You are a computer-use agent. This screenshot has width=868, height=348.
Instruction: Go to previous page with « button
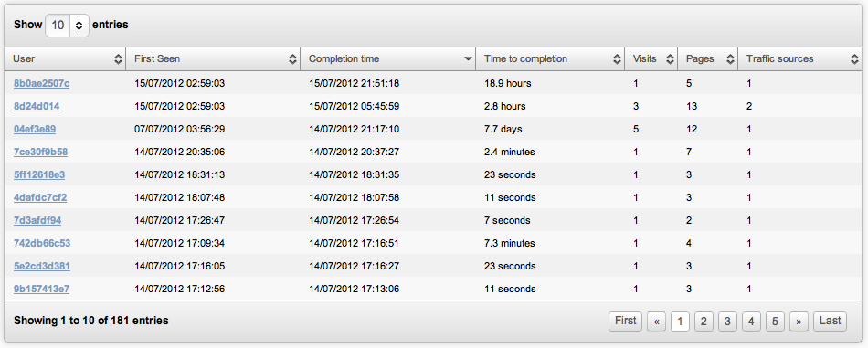coord(656,322)
